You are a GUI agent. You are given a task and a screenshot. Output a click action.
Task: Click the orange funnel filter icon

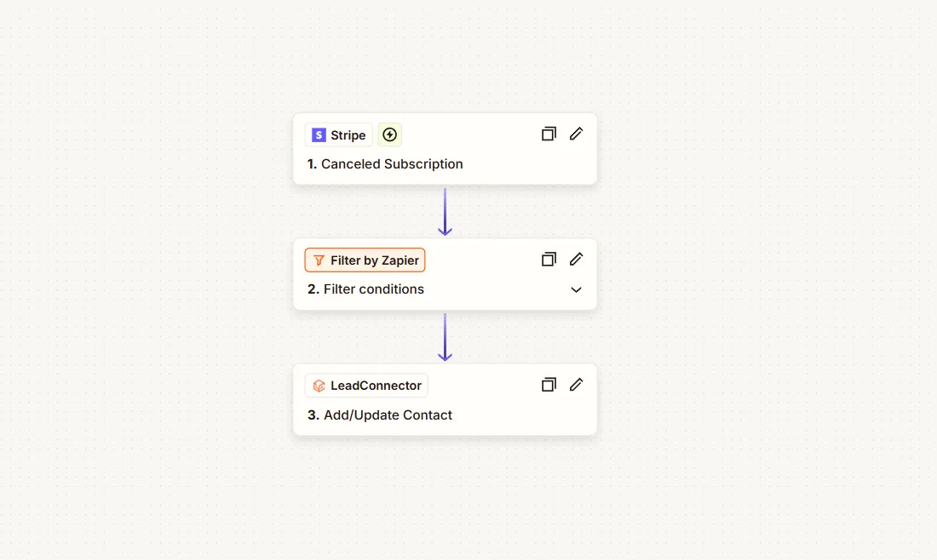tap(319, 260)
